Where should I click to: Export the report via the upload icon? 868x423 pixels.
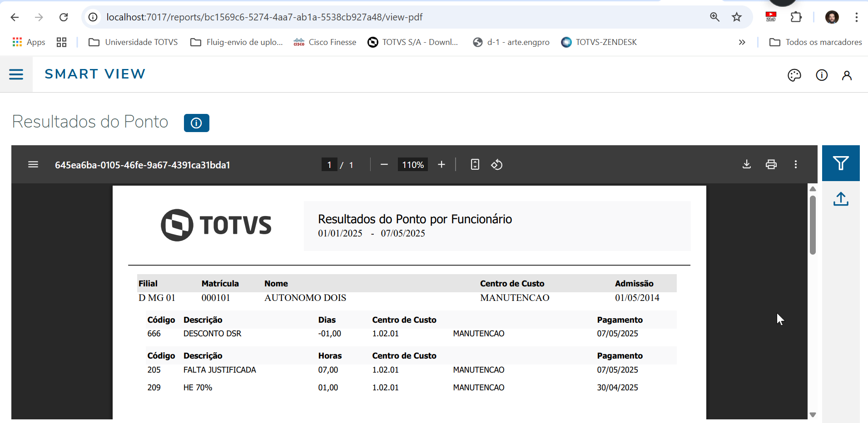(841, 199)
